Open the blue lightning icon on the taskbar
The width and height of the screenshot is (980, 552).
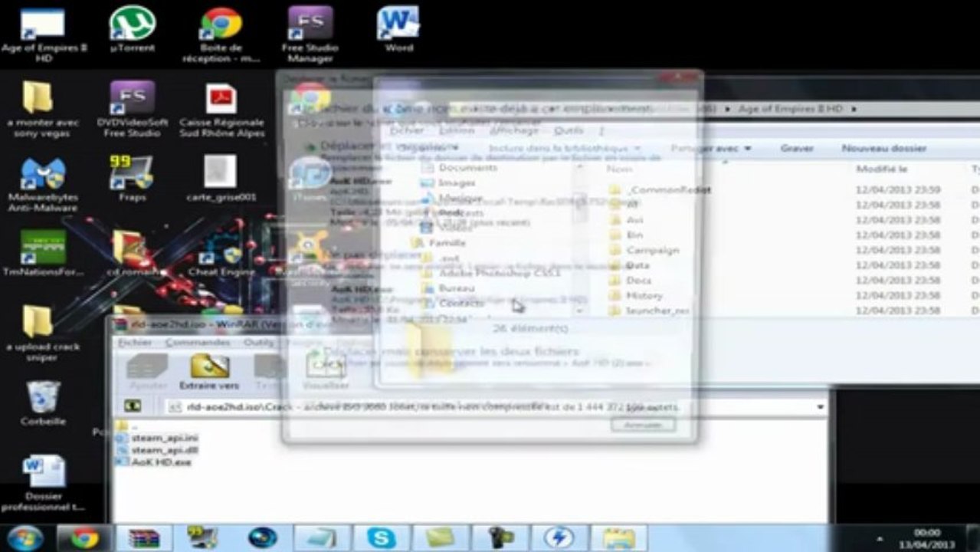pyautogui.click(x=559, y=538)
